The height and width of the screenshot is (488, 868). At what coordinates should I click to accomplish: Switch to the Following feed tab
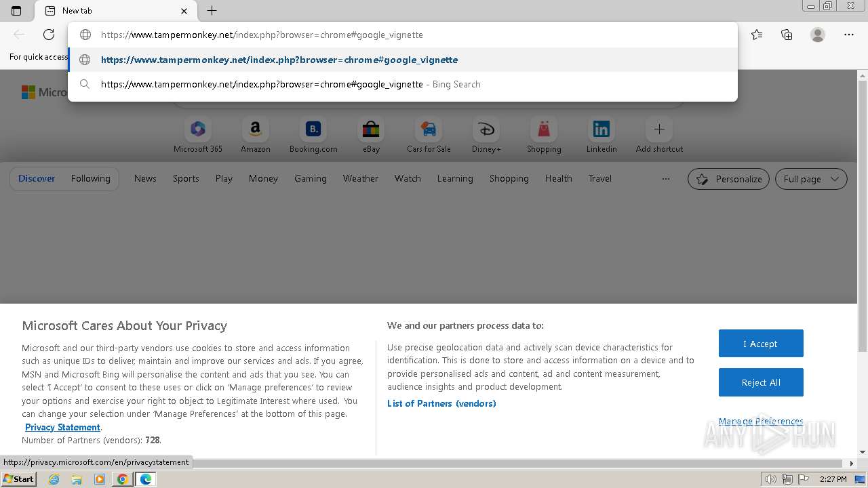pos(91,178)
